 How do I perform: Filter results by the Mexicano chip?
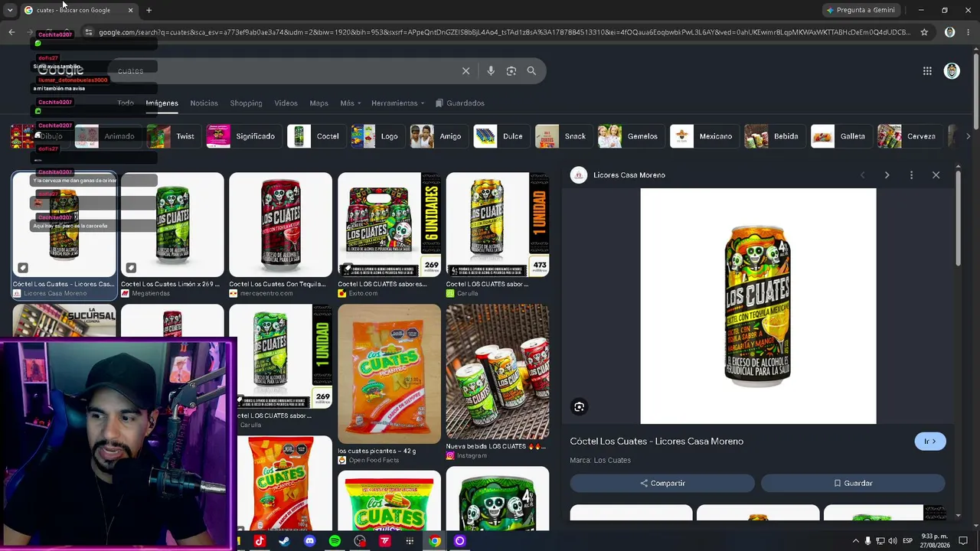click(x=704, y=136)
